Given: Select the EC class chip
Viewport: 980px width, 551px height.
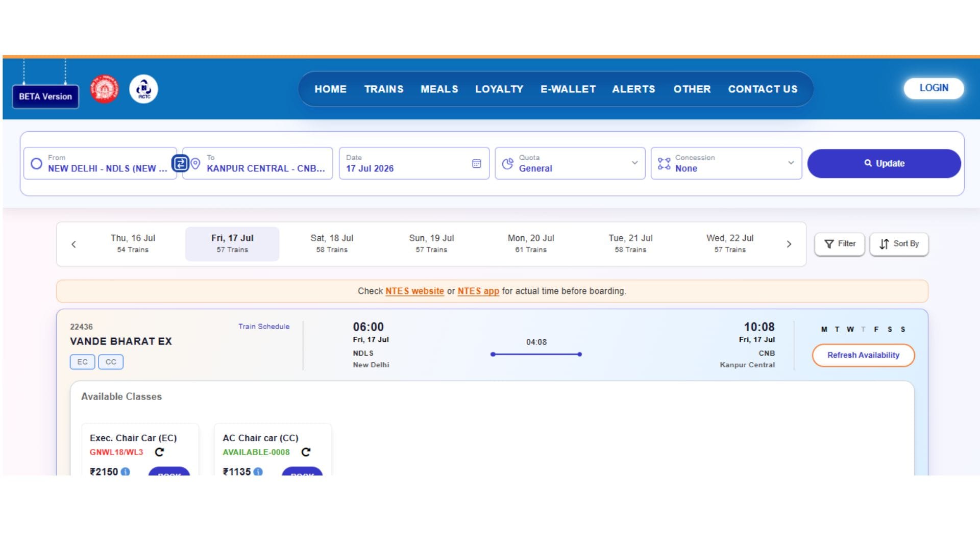Looking at the screenshot, I should coord(82,362).
